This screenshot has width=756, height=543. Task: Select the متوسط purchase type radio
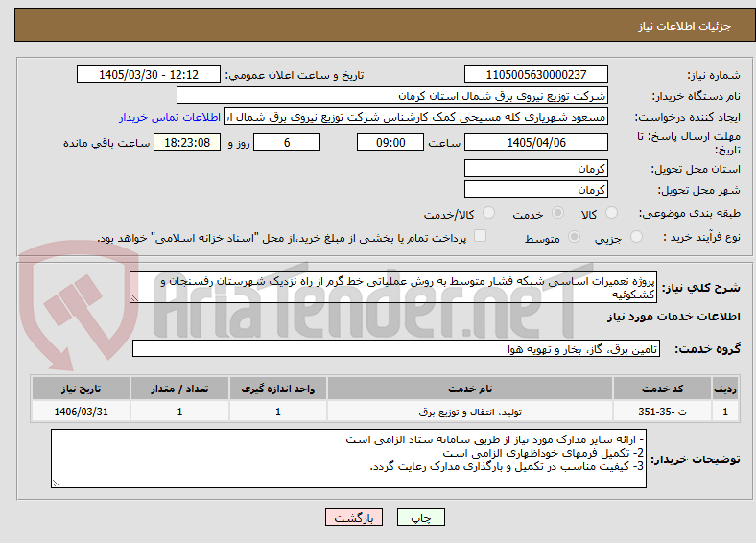pos(575,236)
